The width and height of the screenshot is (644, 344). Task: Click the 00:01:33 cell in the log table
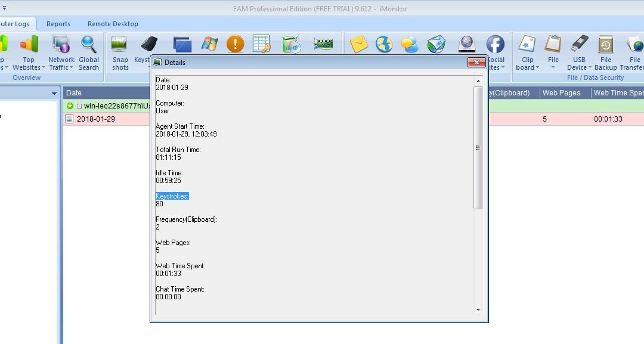click(x=608, y=119)
